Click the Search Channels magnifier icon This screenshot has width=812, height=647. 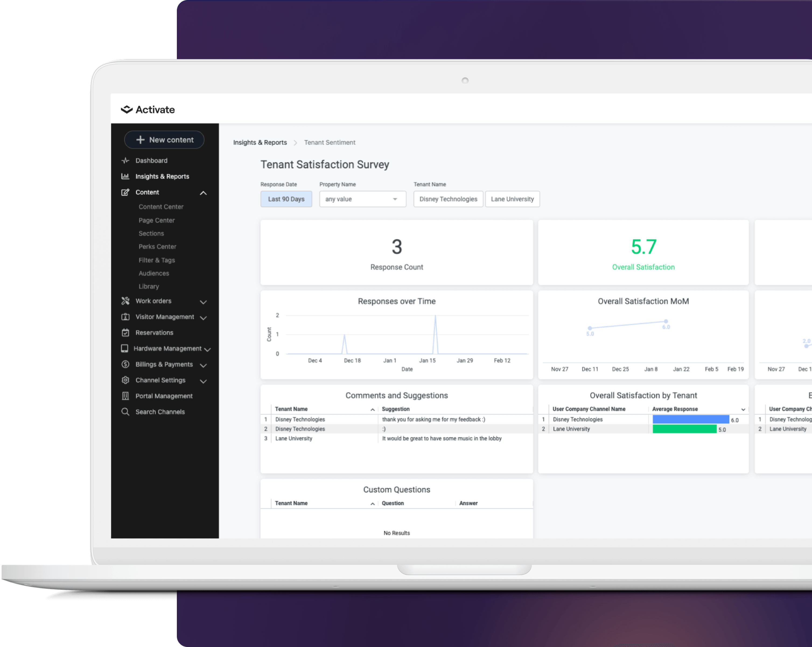click(125, 412)
